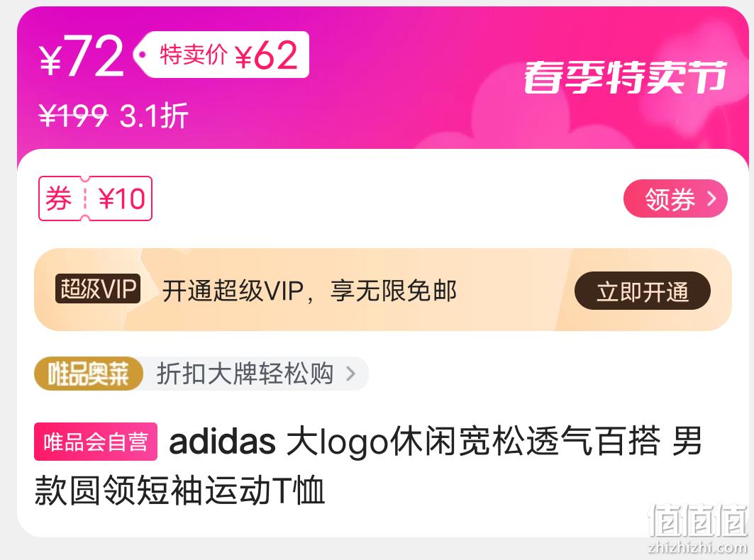Tap the ¥72 current price
Image resolution: width=754 pixels, height=560 pixels.
[x=82, y=56]
